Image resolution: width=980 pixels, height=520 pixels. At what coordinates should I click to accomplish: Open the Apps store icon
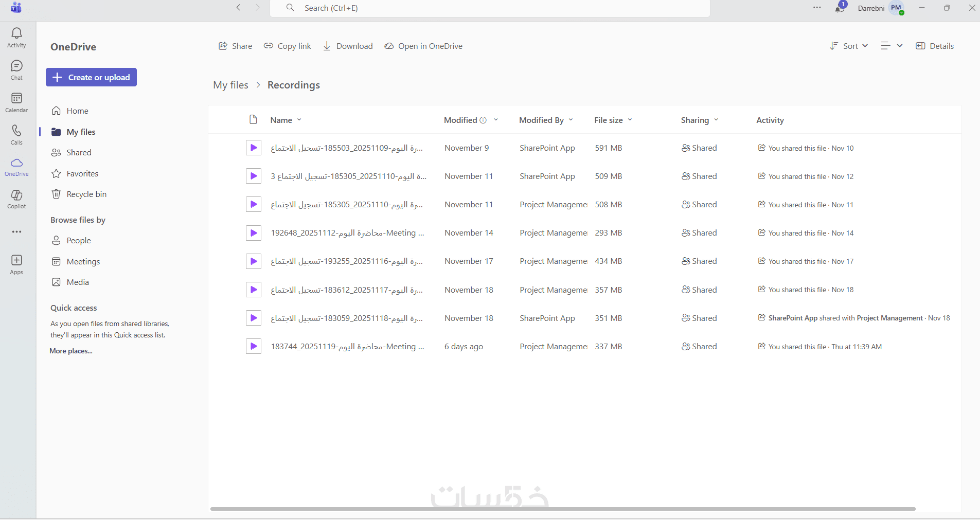[16, 264]
